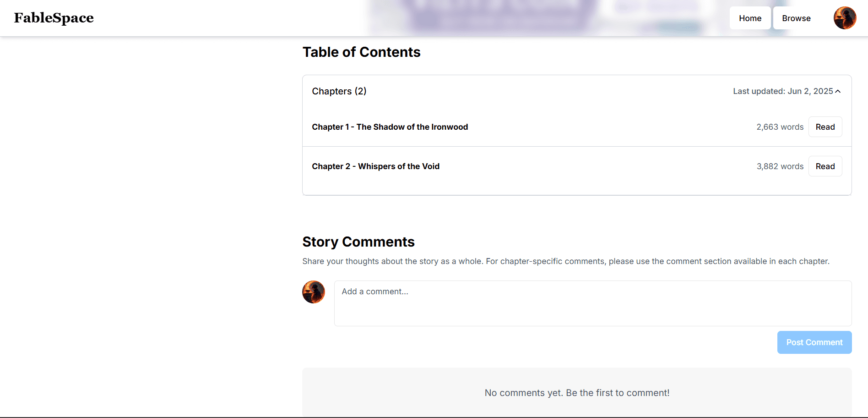The height and width of the screenshot is (418, 868).
Task: Open the Chapters (2) section
Action: [x=339, y=91]
